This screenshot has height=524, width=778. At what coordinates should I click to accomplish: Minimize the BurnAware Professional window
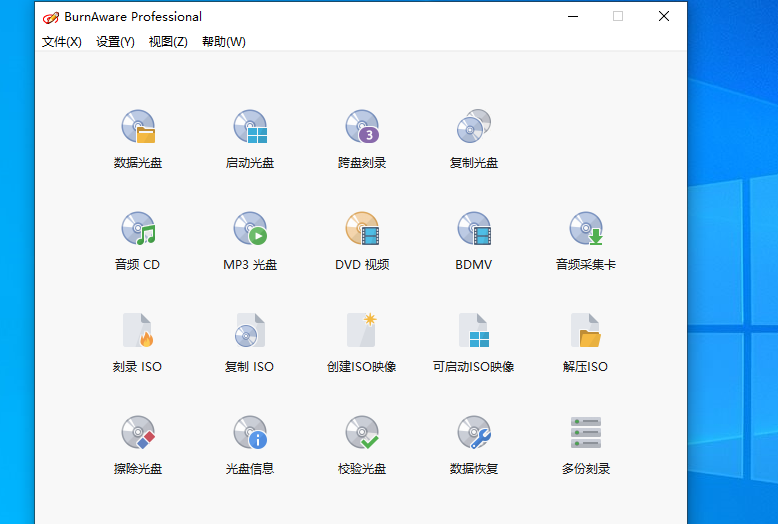pos(573,16)
